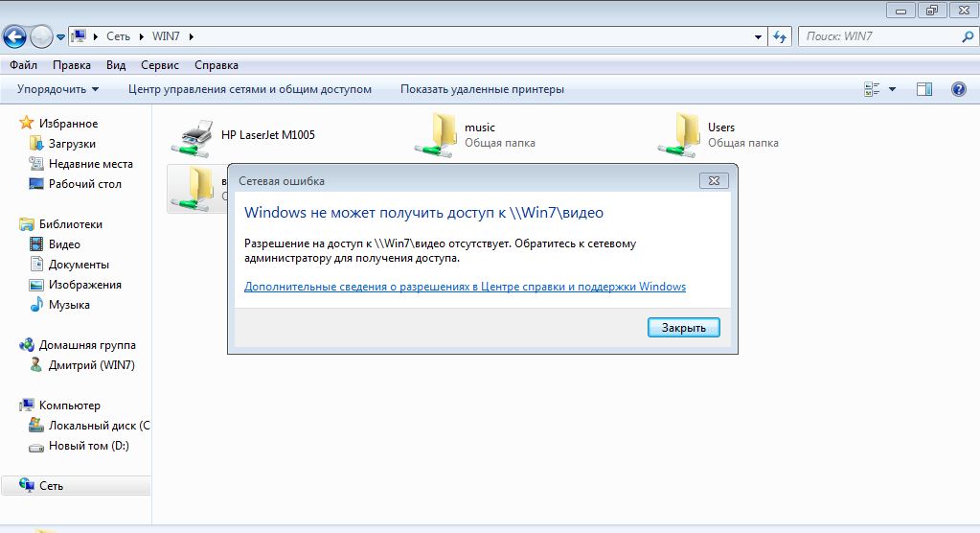
Task: Open the Справка menu
Action: coord(216,65)
